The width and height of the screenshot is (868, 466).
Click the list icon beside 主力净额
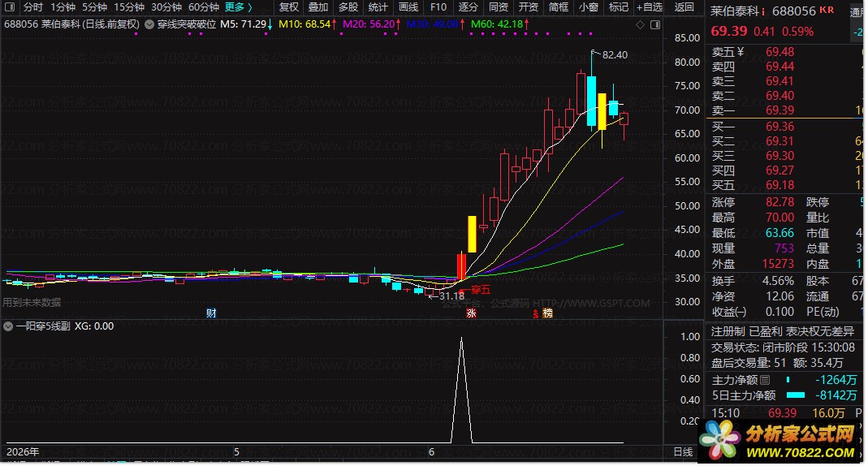click(765, 380)
